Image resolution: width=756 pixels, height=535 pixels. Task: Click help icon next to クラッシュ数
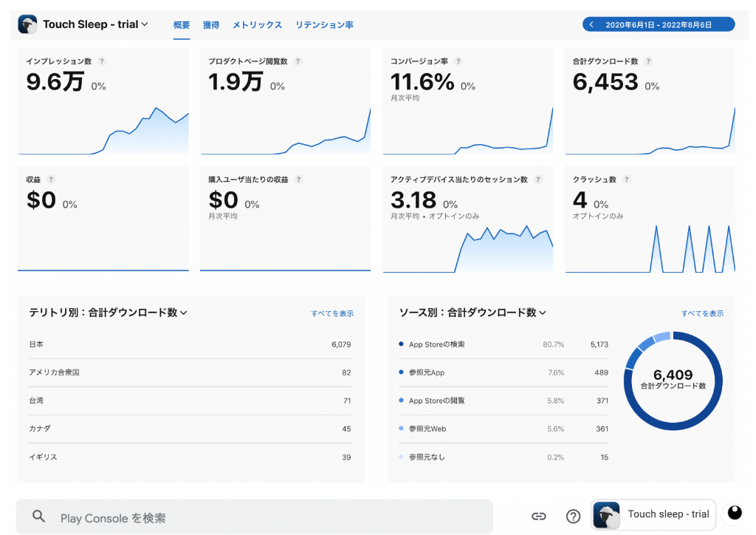pos(626,180)
